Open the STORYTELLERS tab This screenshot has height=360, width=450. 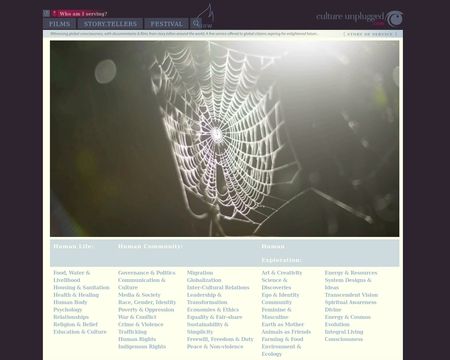click(110, 24)
